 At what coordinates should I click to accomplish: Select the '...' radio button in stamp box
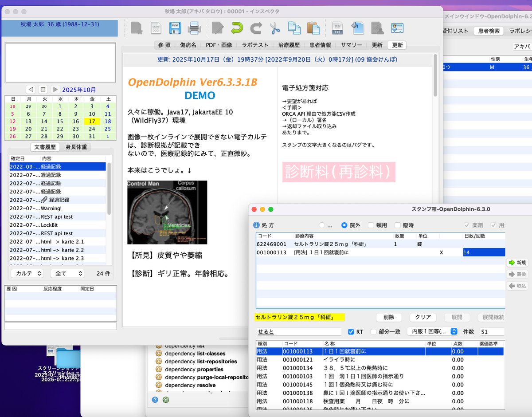322,225
